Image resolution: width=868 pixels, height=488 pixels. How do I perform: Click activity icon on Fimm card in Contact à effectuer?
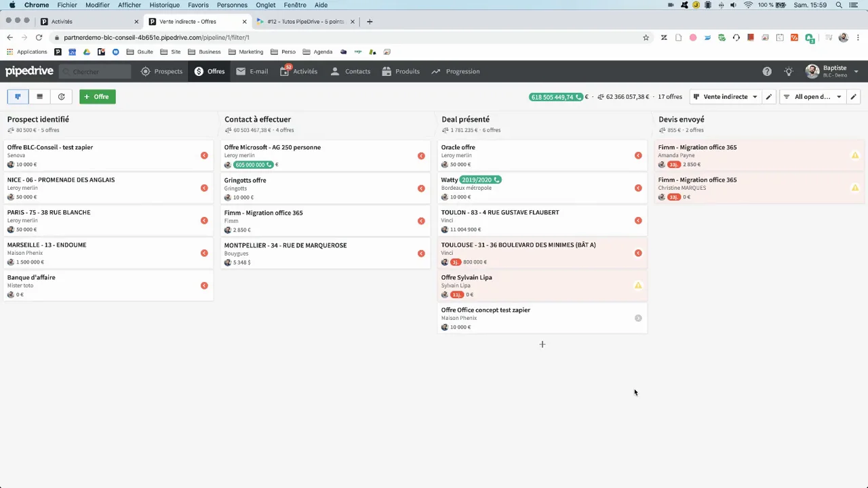coord(421,221)
